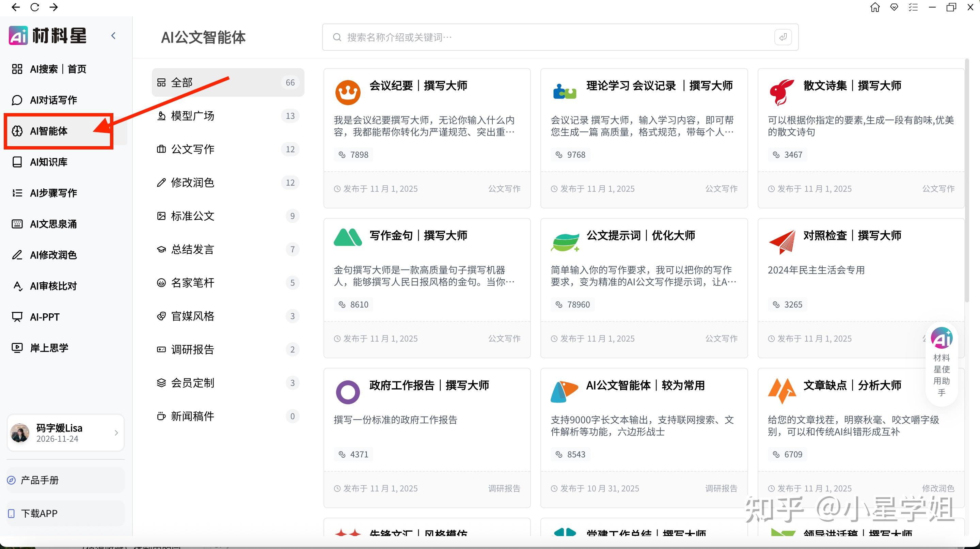Click the back navigation arrow
The height and width of the screenshot is (549, 980).
click(x=16, y=7)
